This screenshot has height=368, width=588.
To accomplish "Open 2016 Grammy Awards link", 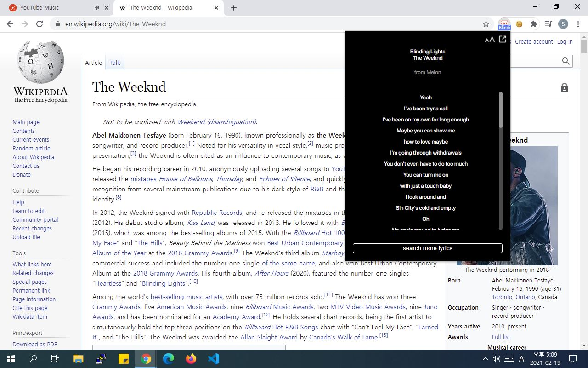I will [200, 253].
